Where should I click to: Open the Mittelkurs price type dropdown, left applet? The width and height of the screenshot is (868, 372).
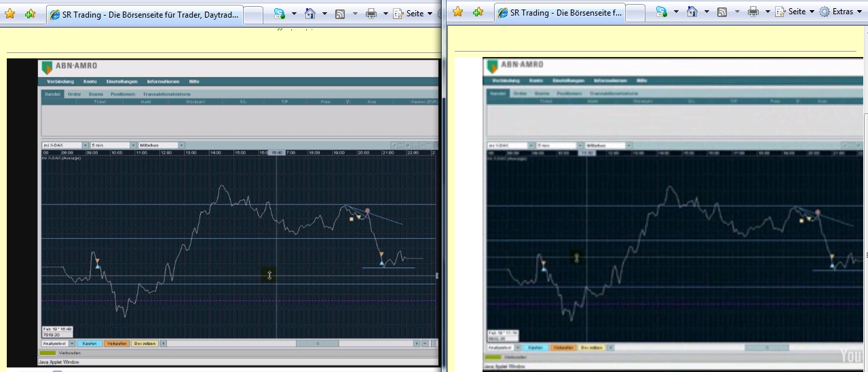[x=162, y=145]
